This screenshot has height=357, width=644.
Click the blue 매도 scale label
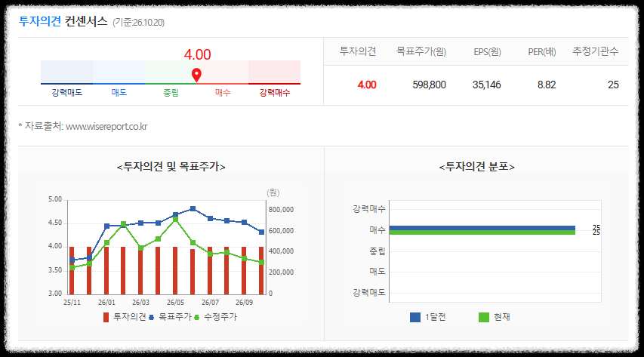tap(119, 92)
